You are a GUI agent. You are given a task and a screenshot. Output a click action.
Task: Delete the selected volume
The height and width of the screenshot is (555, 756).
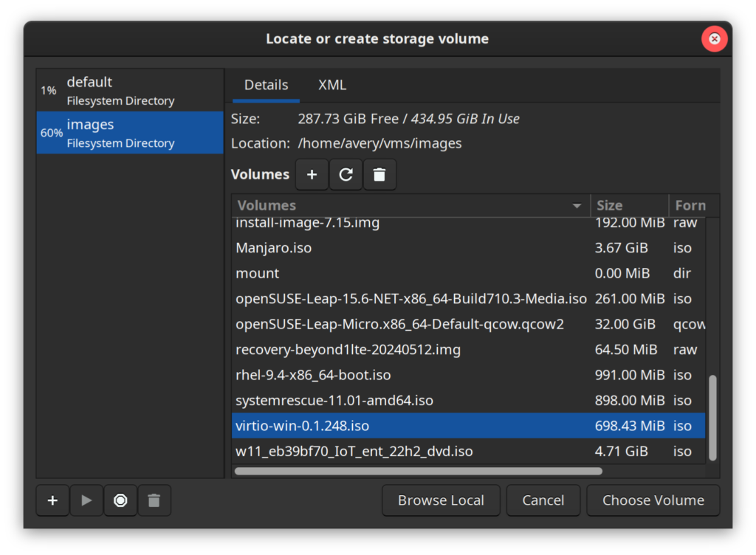click(x=379, y=175)
